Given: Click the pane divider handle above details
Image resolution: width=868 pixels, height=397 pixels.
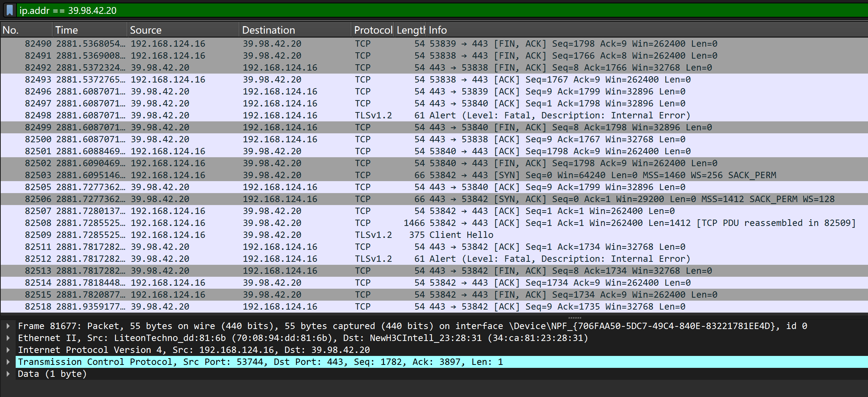Looking at the screenshot, I should point(574,317).
